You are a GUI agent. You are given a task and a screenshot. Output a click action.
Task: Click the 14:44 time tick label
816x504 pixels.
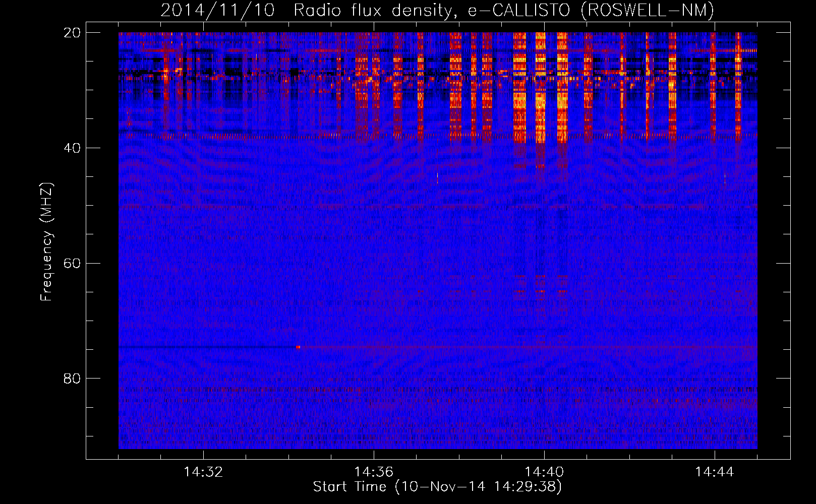coord(715,472)
